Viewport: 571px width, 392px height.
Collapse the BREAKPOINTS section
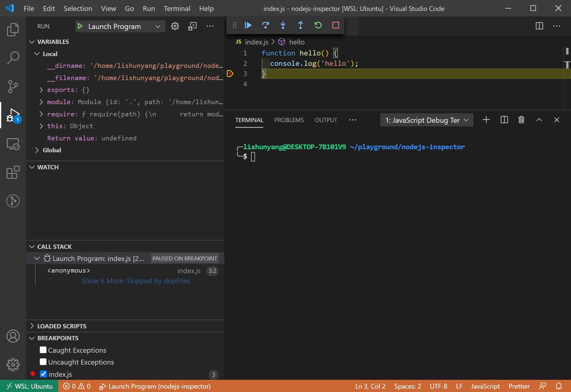point(32,338)
